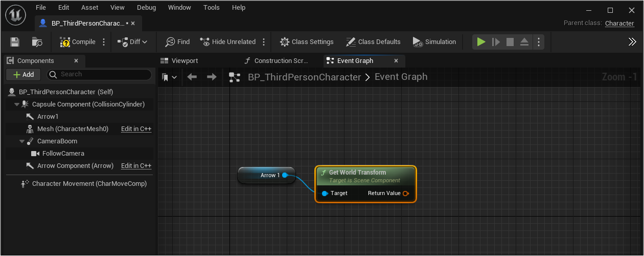Image resolution: width=644 pixels, height=256 pixels.
Task: Open the File menu
Action: tap(41, 8)
